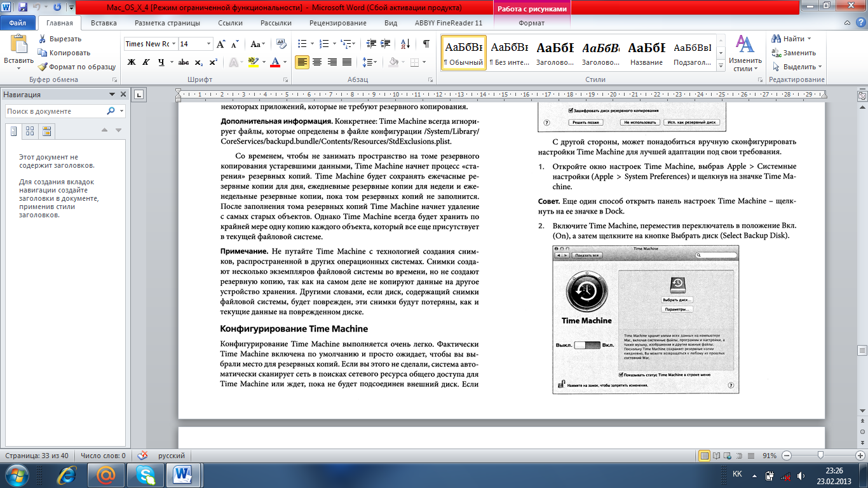The height and width of the screenshot is (488, 868).
Task: Open Change Styles (Изменить стили) menu
Action: coord(745,53)
